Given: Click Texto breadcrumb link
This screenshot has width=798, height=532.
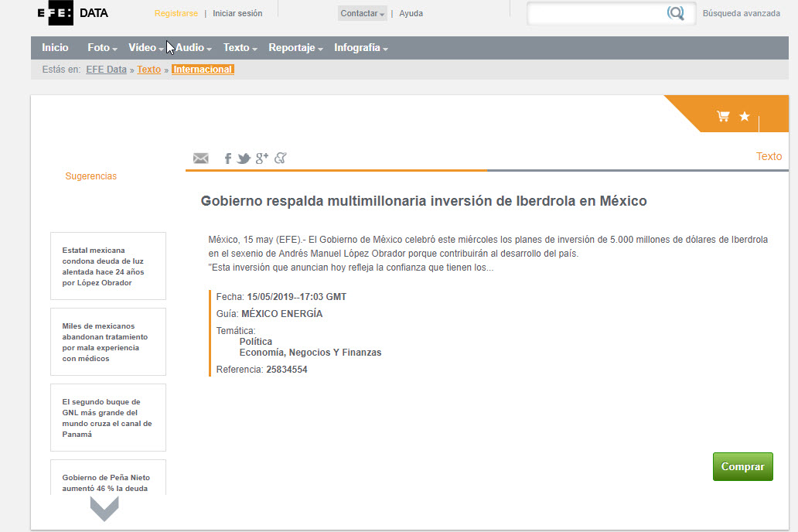Looking at the screenshot, I should (x=148, y=70).
